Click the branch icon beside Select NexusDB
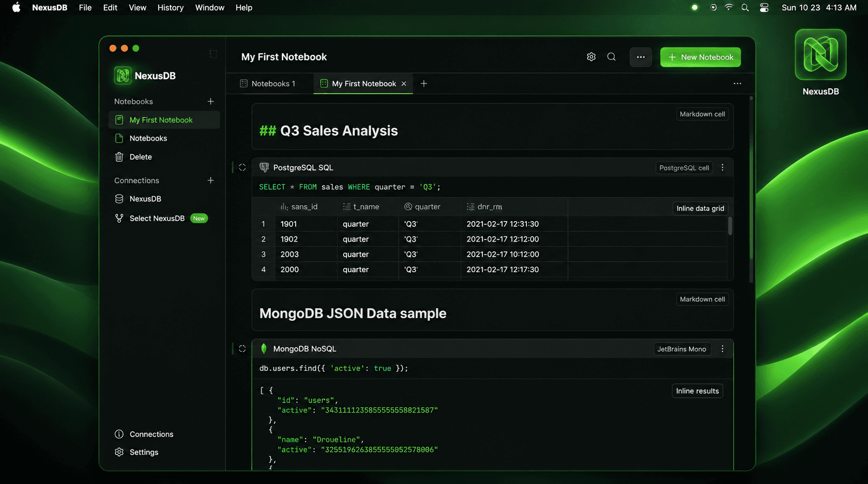The height and width of the screenshot is (484, 868). point(119,218)
